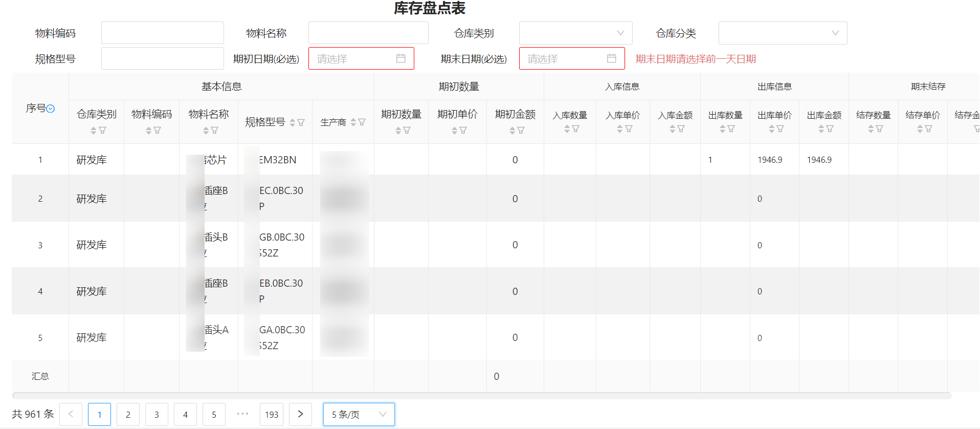This screenshot has width=980, height=429.
Task: Sort the 入库金额 column
Action: coord(672,129)
